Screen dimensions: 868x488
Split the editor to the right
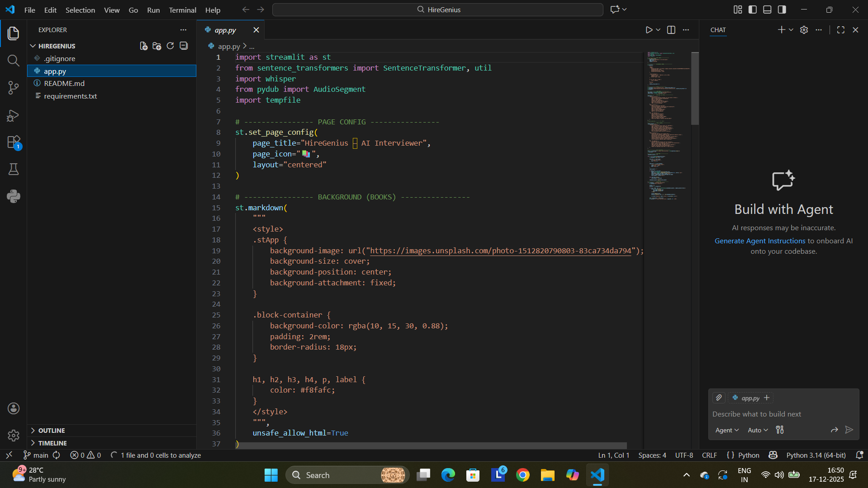coord(671,30)
